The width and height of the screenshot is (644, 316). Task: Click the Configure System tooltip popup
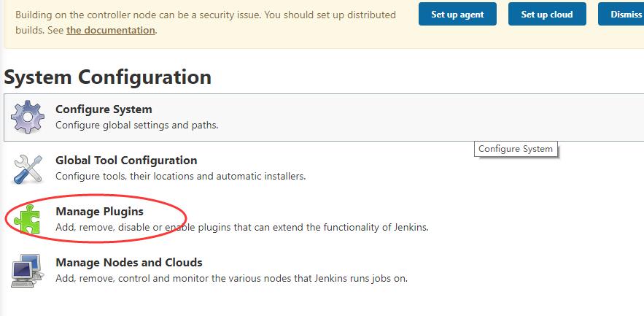(516, 149)
